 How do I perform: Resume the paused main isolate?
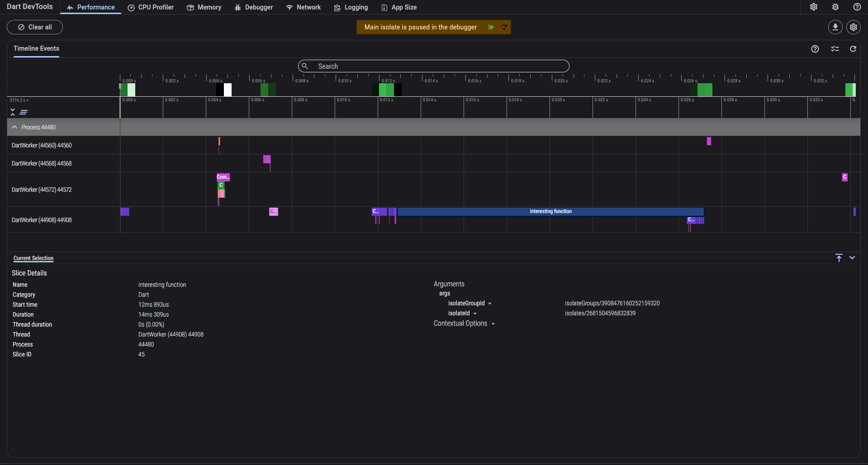click(x=491, y=27)
